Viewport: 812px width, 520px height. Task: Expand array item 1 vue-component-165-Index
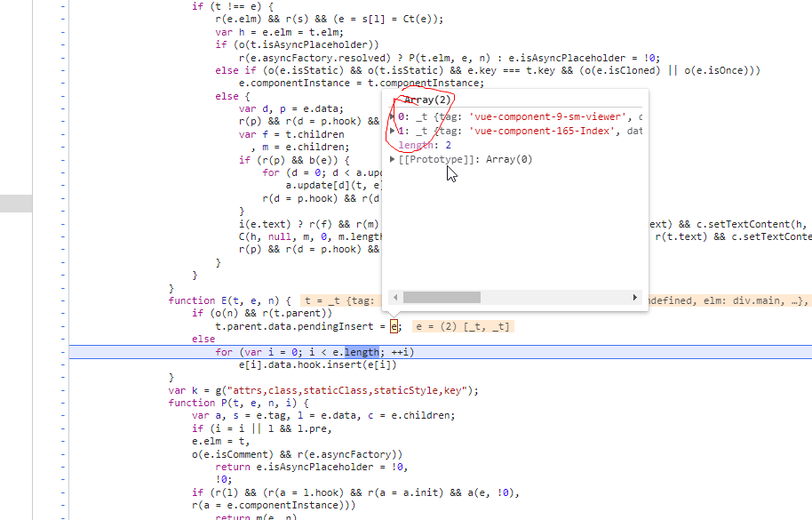(393, 131)
